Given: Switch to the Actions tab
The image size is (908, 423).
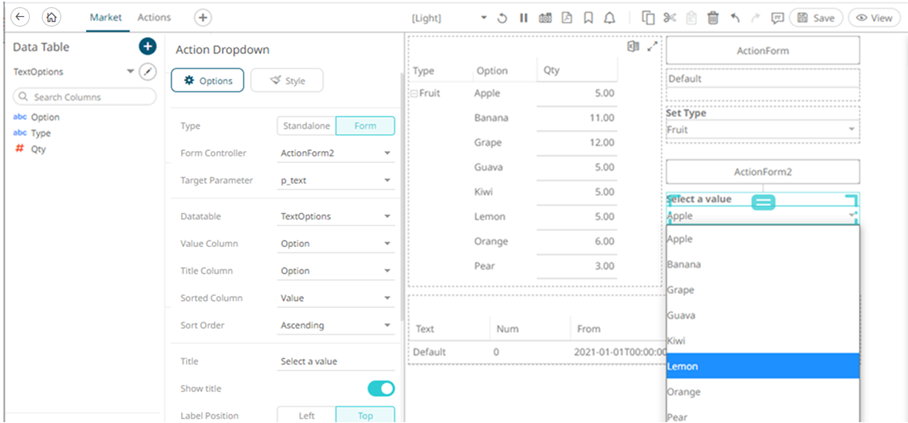Looking at the screenshot, I should 154,18.
